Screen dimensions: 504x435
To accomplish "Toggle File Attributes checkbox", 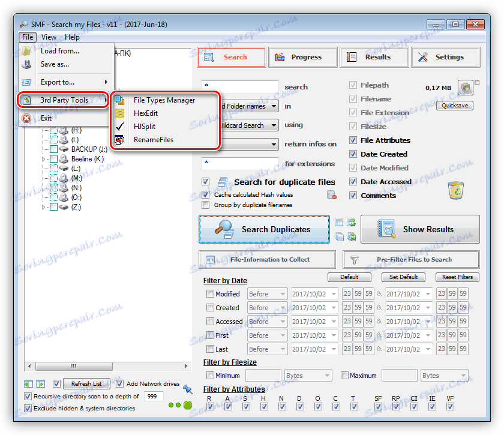I will pyautogui.click(x=353, y=140).
